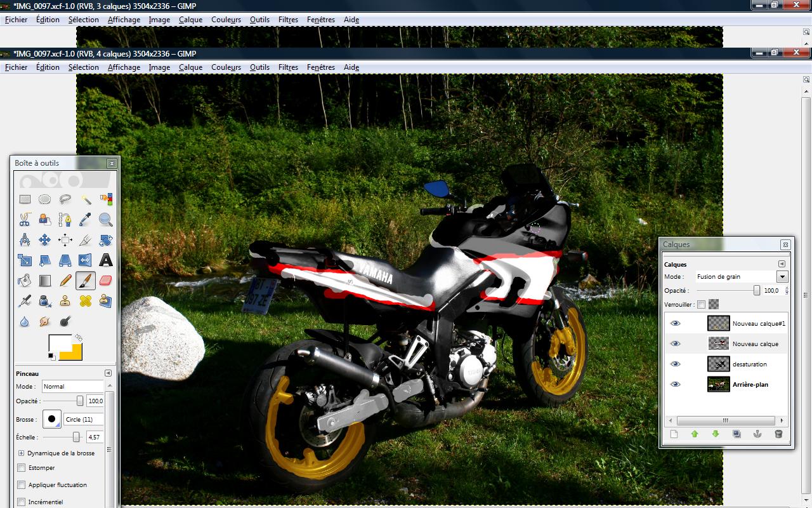Open the Pinceau panel tab menu arrow

click(108, 373)
